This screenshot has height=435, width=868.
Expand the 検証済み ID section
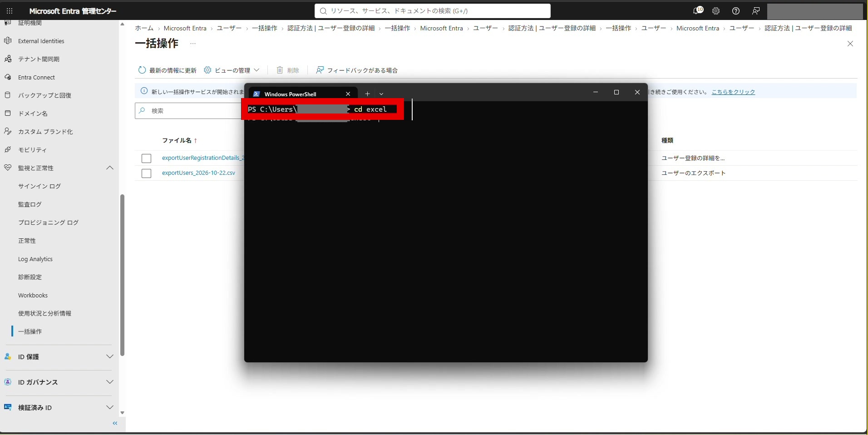coord(109,408)
